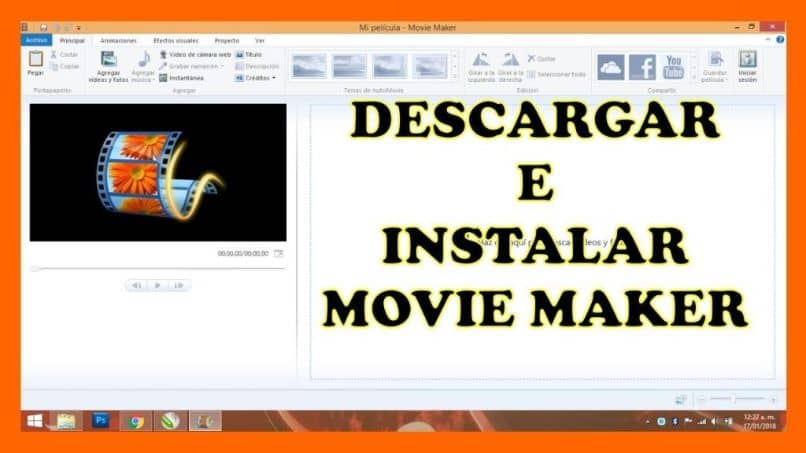Viewport: 806px width, 453px height.
Task: Click Girar a la izquierda icon
Action: (481, 60)
